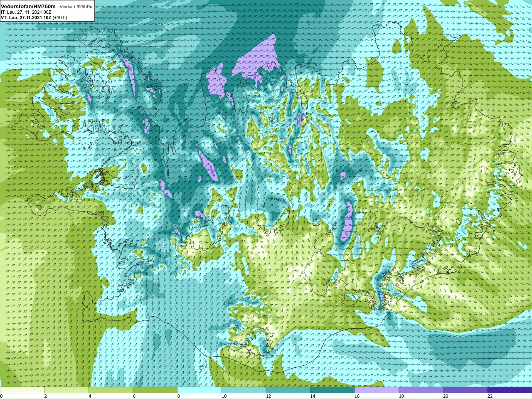Click the legend scale value 8

click(179, 396)
